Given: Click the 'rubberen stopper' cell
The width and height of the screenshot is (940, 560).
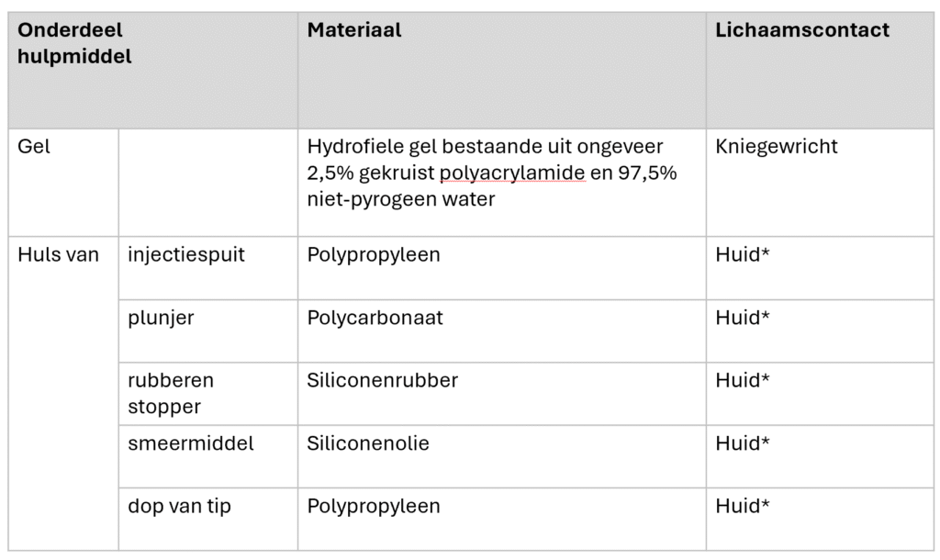Looking at the screenshot, I should tap(208, 394).
